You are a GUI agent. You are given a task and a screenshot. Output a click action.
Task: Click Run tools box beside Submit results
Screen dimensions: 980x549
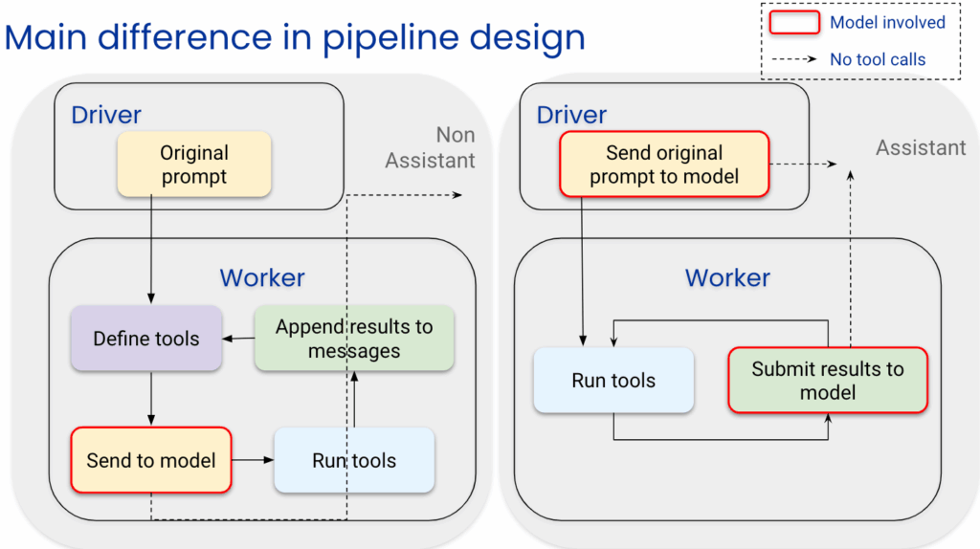click(x=613, y=381)
